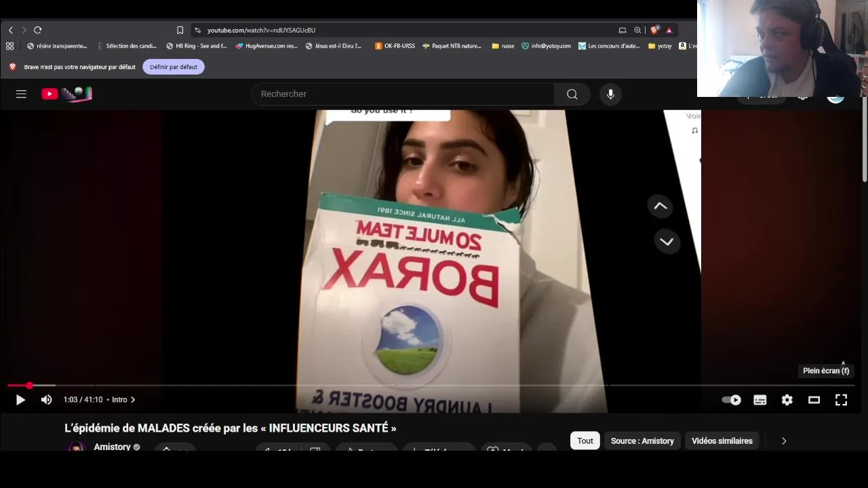The width and height of the screenshot is (868, 488).
Task: Show more filter chips with right arrow
Action: (x=784, y=441)
